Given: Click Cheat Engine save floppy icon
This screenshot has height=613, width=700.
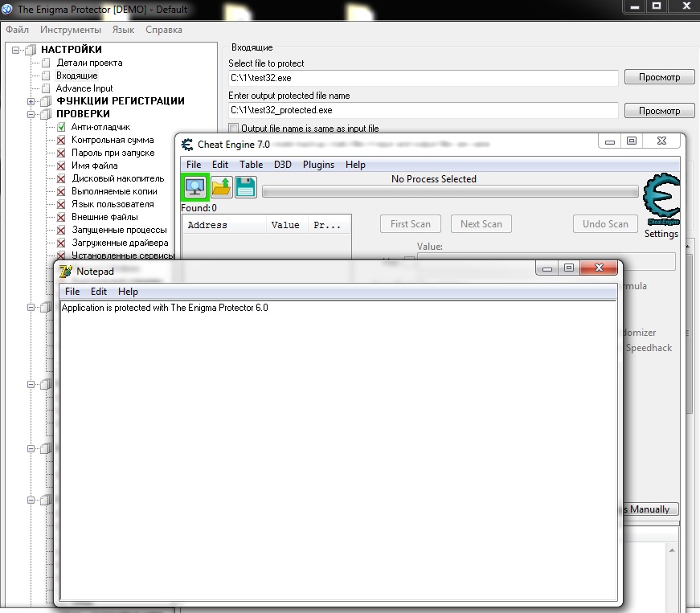Looking at the screenshot, I should [246, 187].
